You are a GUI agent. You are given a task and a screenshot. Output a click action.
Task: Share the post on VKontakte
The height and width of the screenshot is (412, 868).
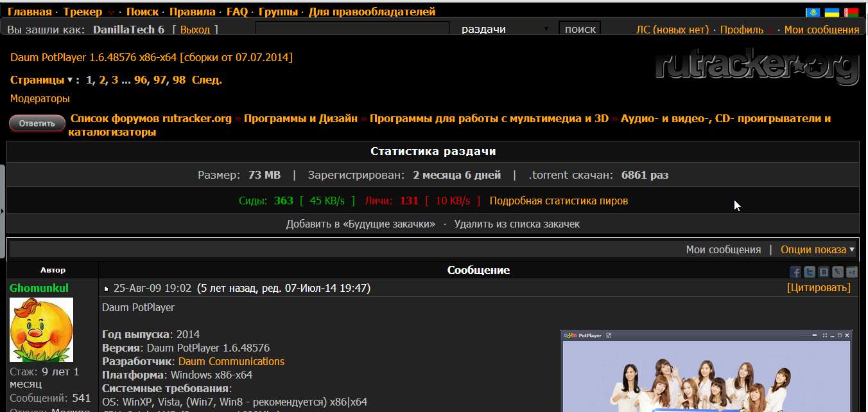824,272
